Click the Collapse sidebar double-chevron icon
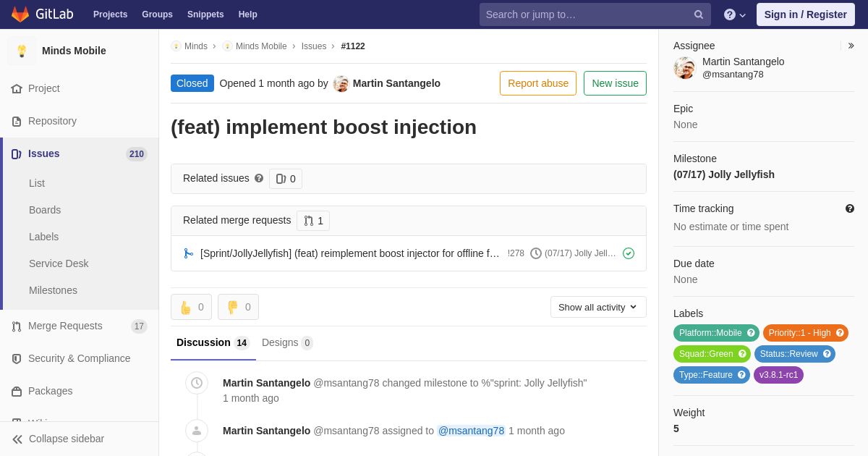 pos(17,439)
